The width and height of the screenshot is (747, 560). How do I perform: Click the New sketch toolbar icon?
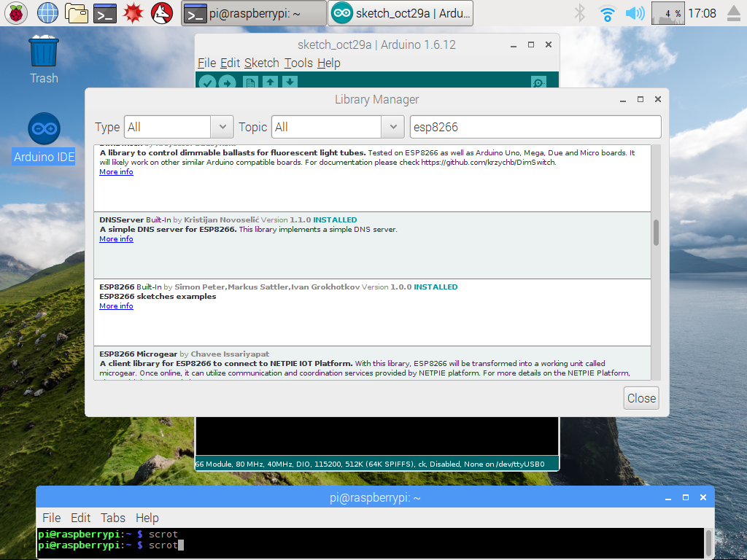250,82
